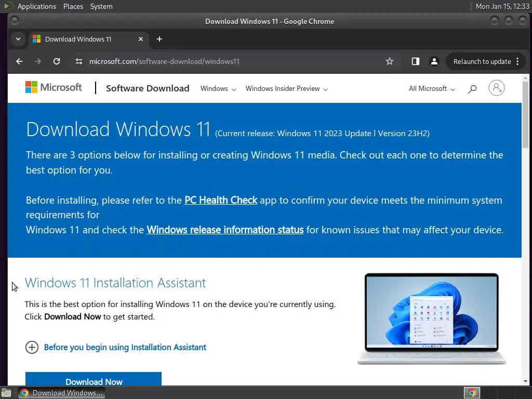532x399 pixels.
Task: Close the Download Windows 11 tab
Action: coord(141,39)
